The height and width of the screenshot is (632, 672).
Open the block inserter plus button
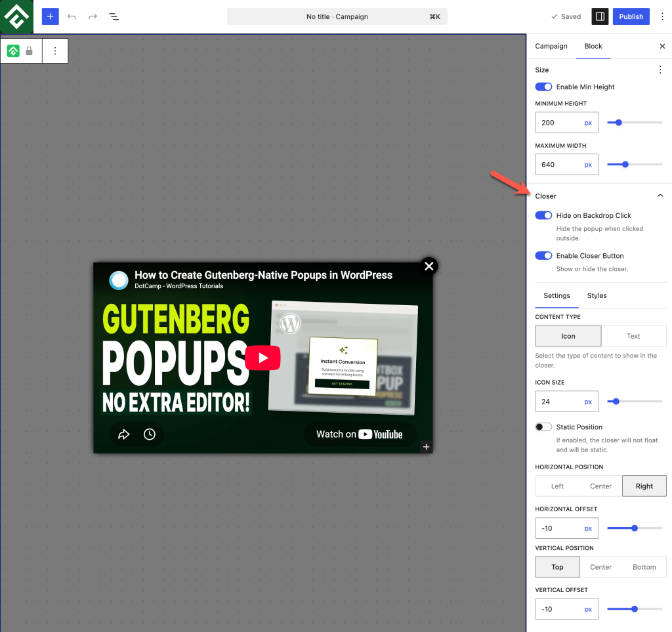[x=50, y=16]
